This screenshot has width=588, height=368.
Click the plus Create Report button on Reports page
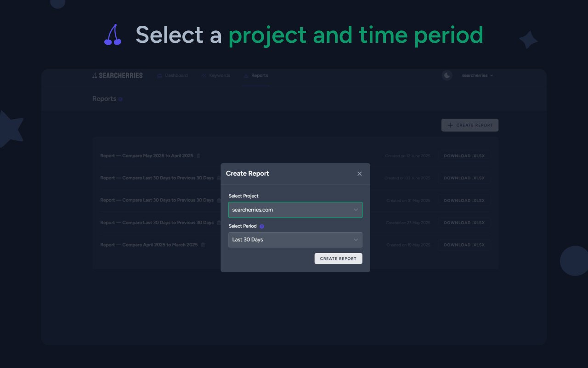(x=470, y=125)
